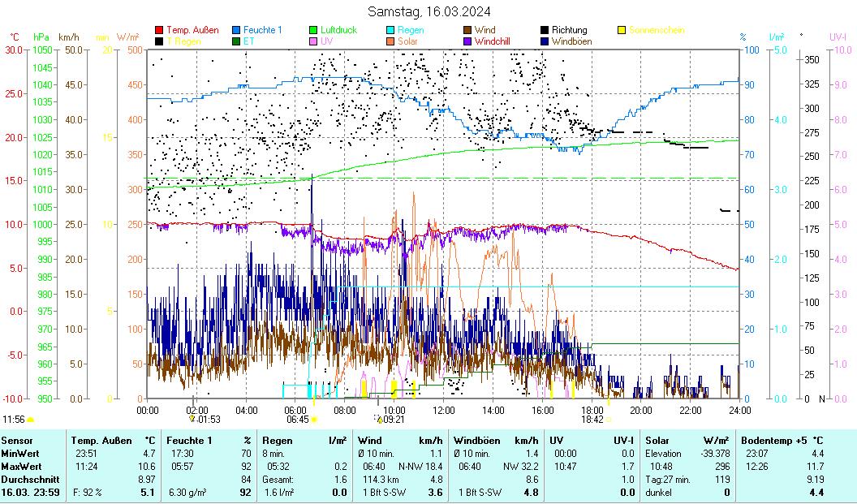This screenshot has height=504, width=857.
Task: Click the chart title Samstag, 16.03.2024
Action: [428, 12]
